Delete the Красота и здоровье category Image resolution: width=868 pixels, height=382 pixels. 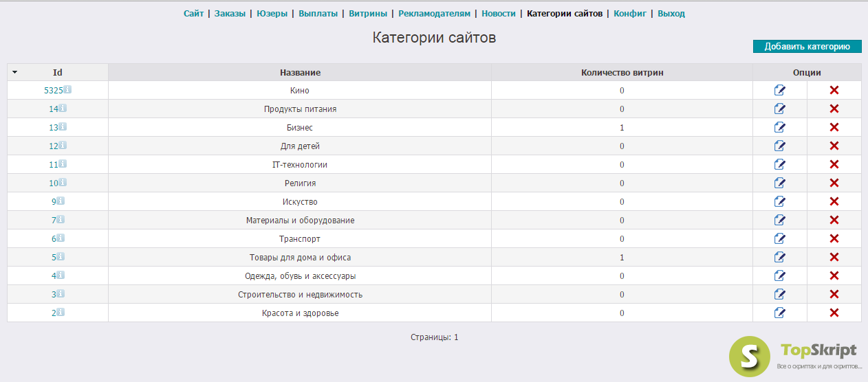[834, 313]
